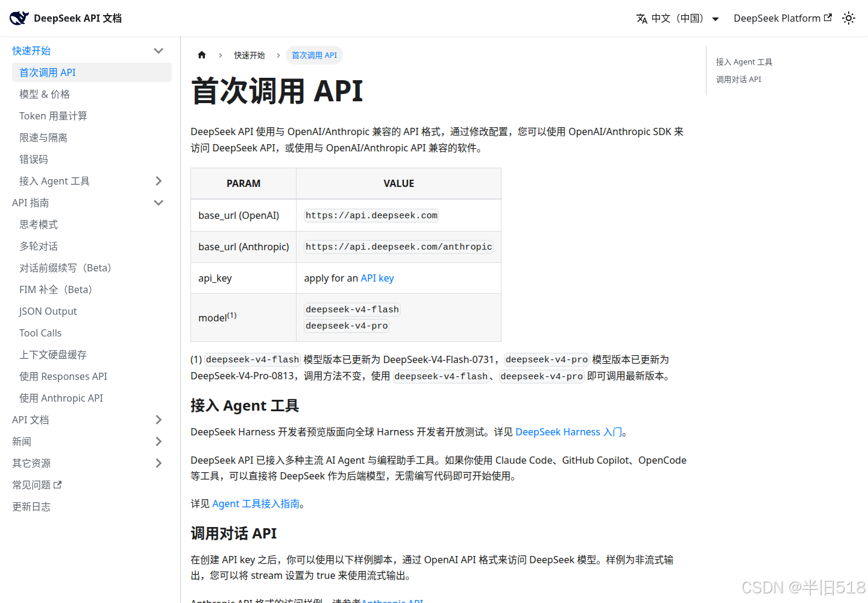The width and height of the screenshot is (868, 603).
Task: Open the 更新日志 page
Action: click(31, 507)
